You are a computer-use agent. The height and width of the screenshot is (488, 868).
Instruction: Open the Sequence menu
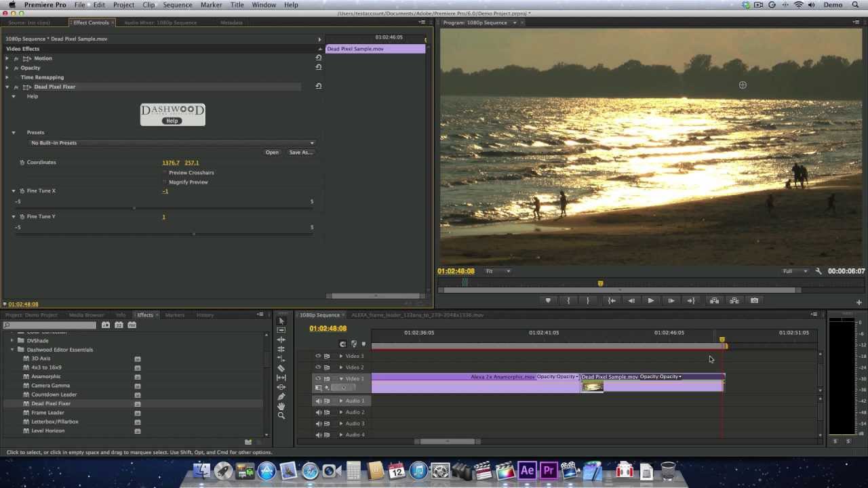[178, 5]
